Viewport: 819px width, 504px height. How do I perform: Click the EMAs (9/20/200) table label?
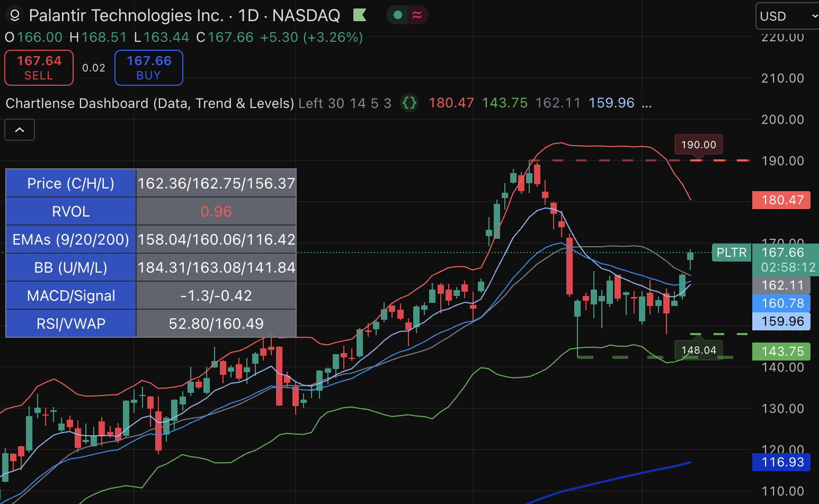(71, 240)
